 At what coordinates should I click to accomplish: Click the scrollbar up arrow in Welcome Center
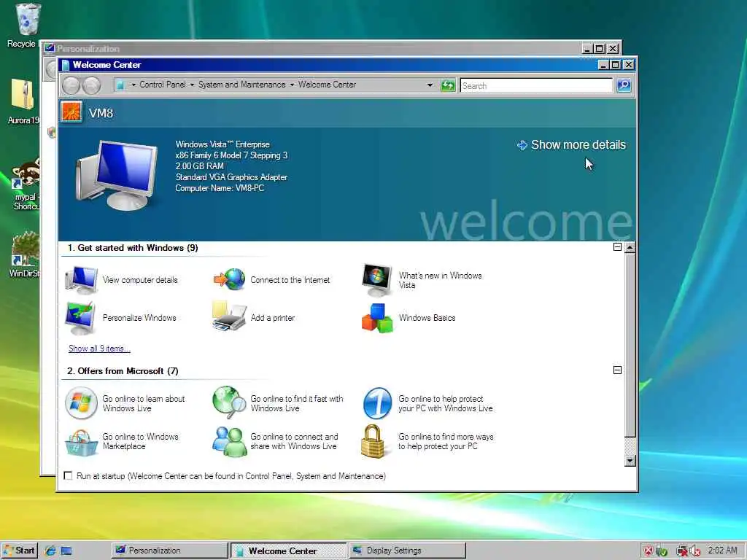coord(630,247)
